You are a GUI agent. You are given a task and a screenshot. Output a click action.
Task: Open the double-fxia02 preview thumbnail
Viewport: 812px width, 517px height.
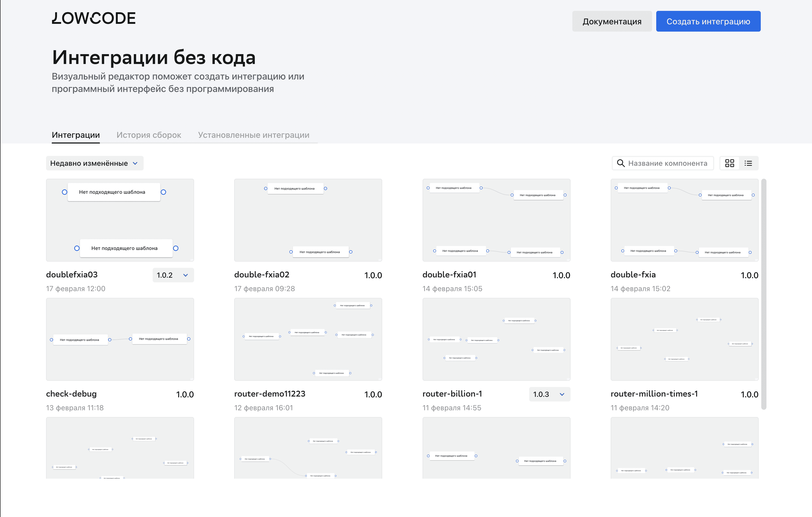[x=308, y=220]
